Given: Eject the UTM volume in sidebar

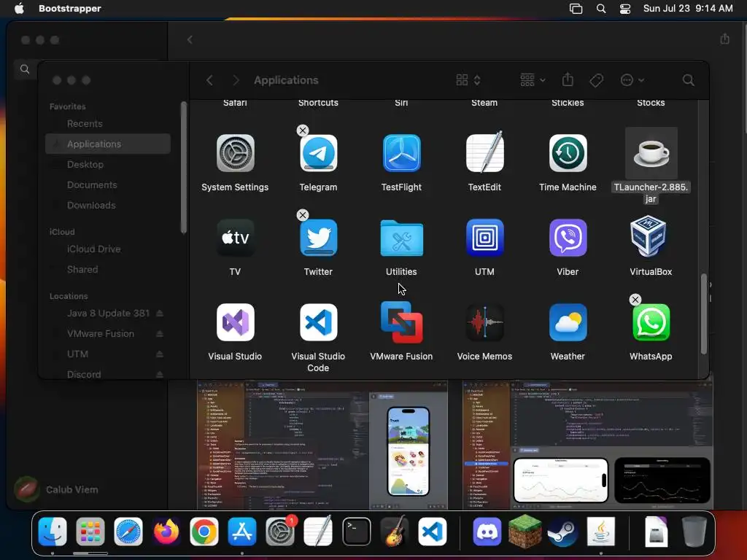Looking at the screenshot, I should click(160, 354).
